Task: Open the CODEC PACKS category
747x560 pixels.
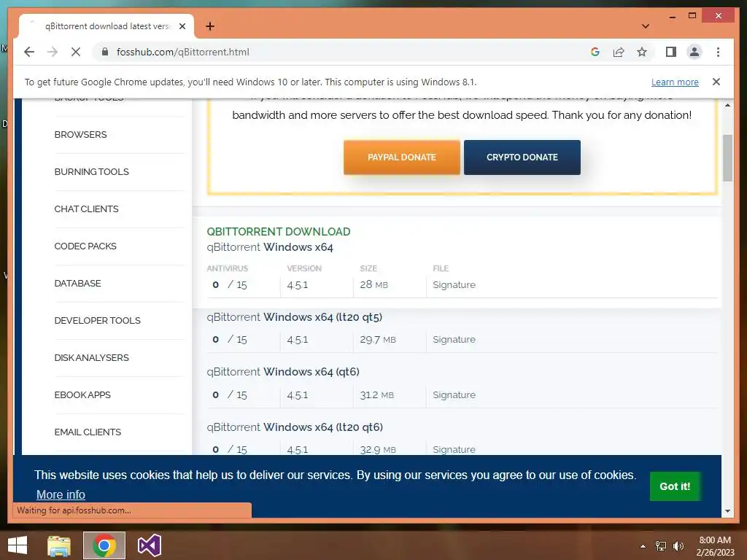Action: click(85, 246)
